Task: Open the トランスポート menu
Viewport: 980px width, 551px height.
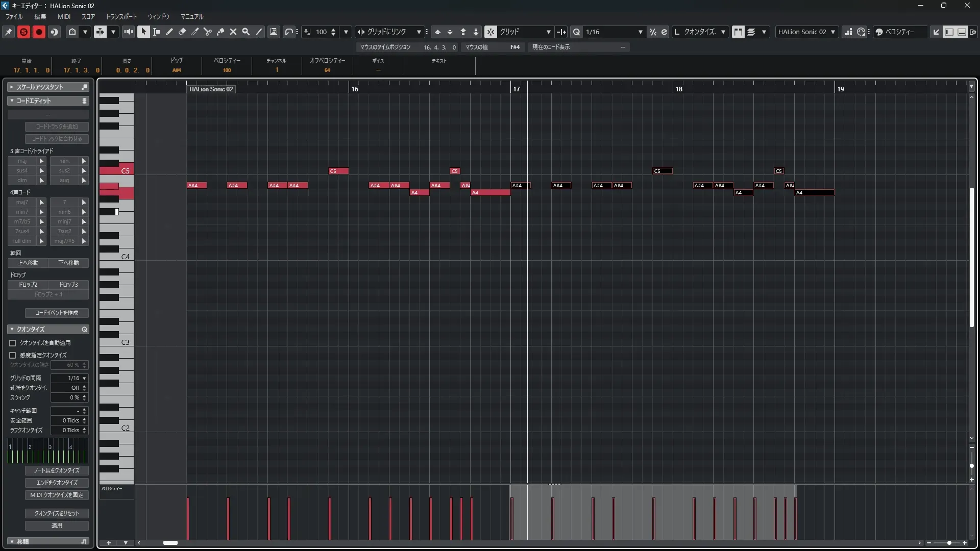Action: click(121, 16)
